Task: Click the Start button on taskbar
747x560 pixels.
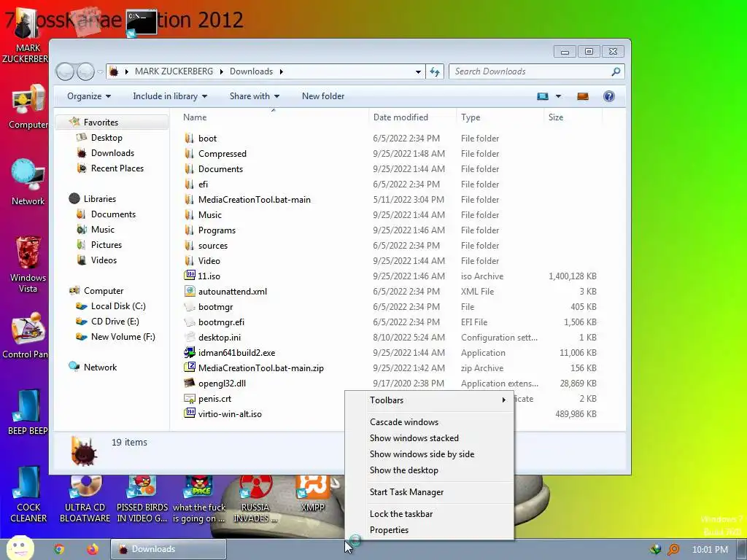Action: tap(20, 548)
